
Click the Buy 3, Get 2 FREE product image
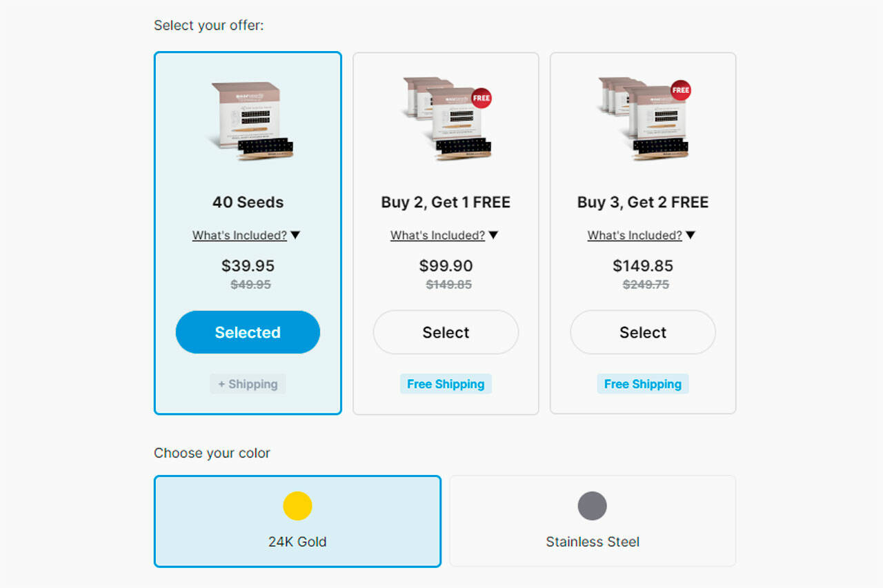[642, 119]
